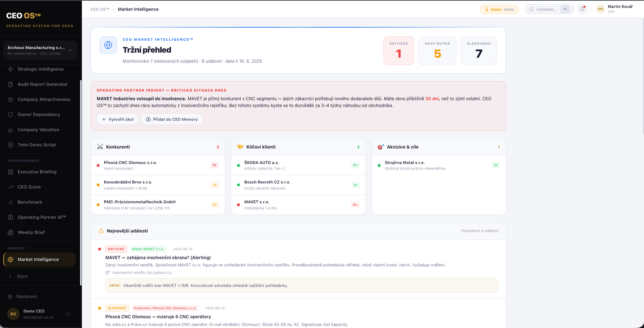Click the notification bell icon
644x328 pixels.
coord(582,9)
